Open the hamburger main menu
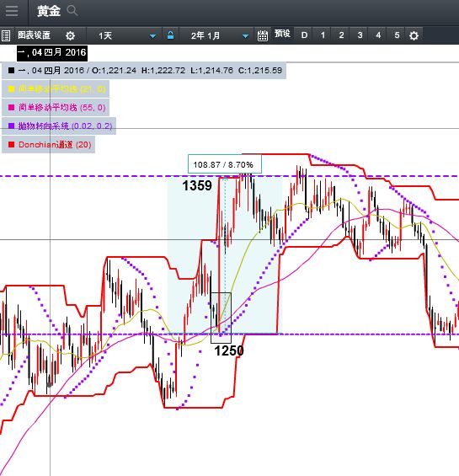The width and height of the screenshot is (459, 476). [x=12, y=11]
